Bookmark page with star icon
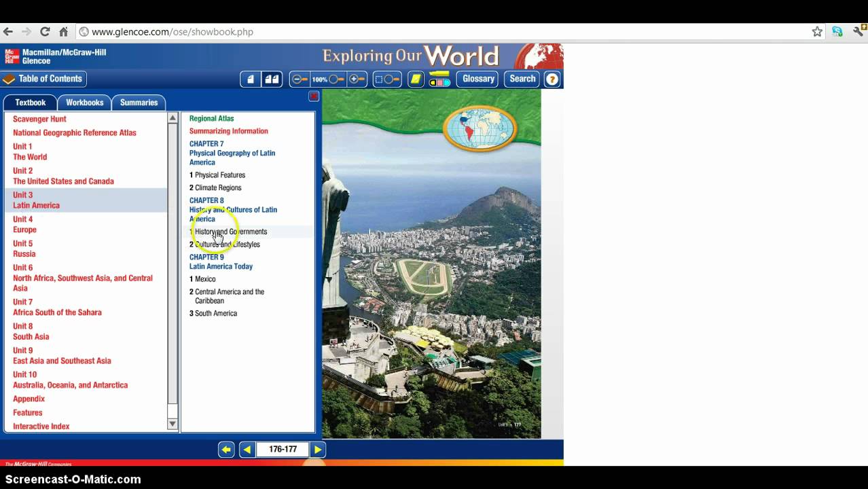This screenshot has height=489, width=868. click(x=817, y=31)
